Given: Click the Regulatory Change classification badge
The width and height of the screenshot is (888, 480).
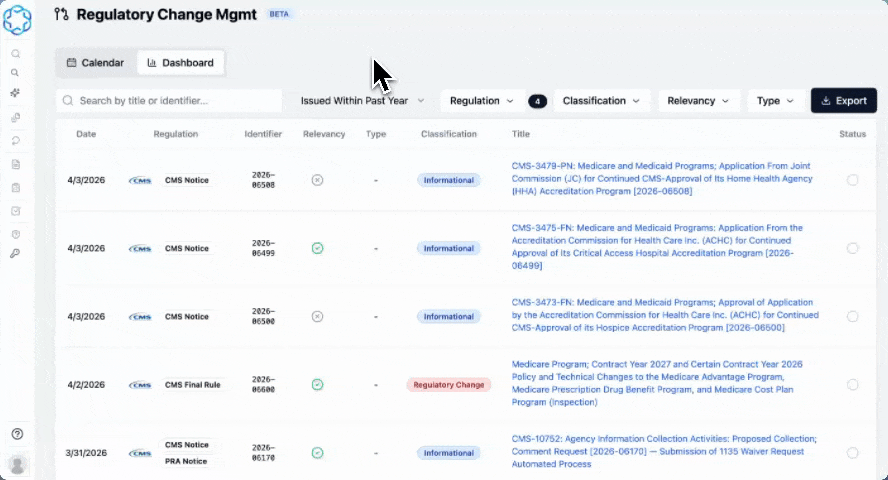Looking at the screenshot, I should pos(449,385).
